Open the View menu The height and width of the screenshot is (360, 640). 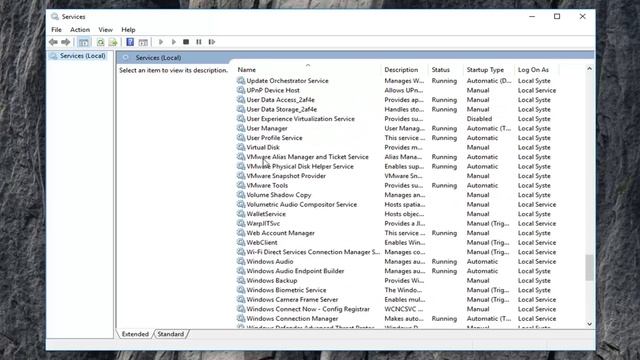pyautogui.click(x=105, y=30)
